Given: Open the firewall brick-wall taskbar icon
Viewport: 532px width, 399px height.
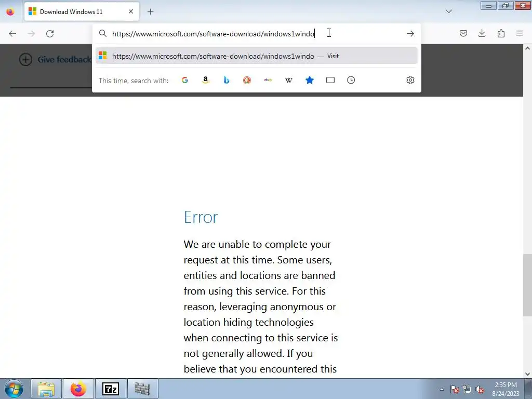Looking at the screenshot, I should (x=142, y=389).
